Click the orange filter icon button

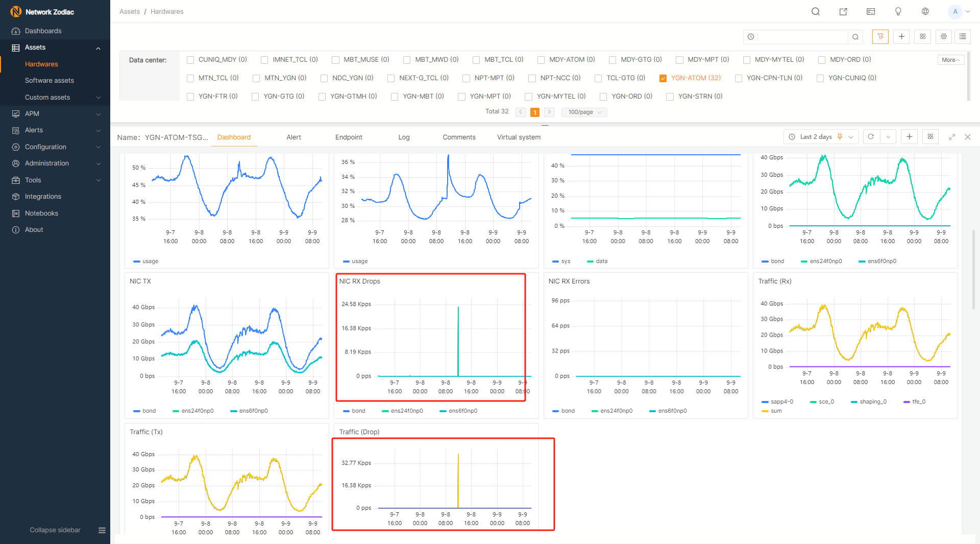tap(880, 37)
